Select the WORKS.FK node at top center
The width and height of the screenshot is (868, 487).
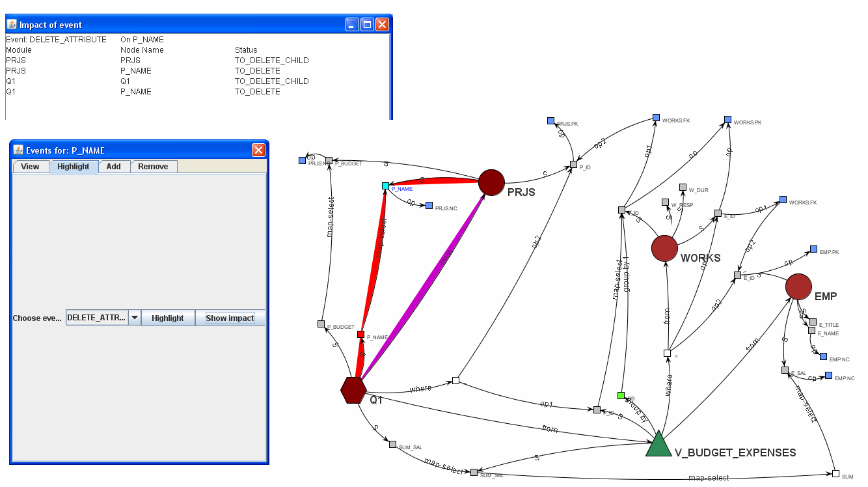[656, 118]
